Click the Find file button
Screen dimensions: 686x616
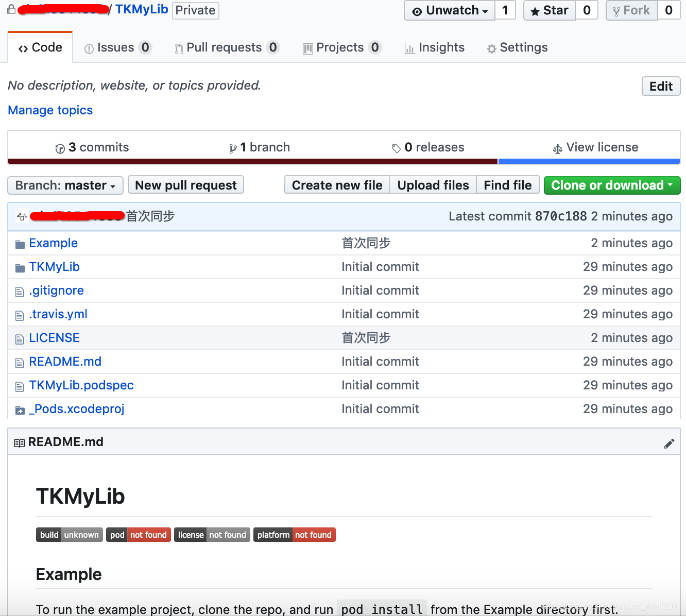[x=508, y=185]
